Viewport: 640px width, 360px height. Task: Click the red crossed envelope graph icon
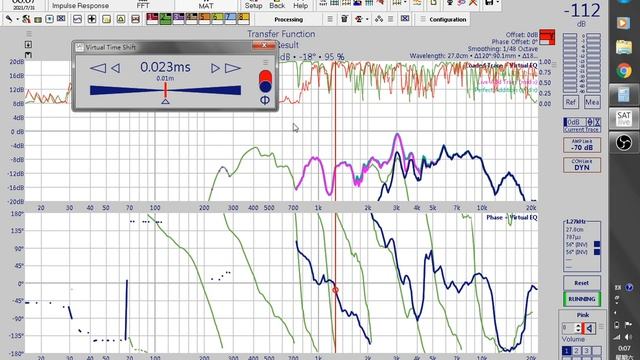tap(136, 19)
